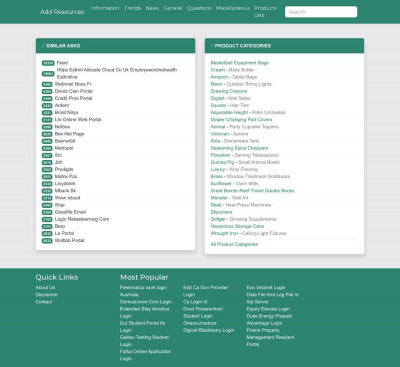Screen dimensions: 400x367
Task: Go to the News menu item
Action: pyautogui.click(x=152, y=8)
